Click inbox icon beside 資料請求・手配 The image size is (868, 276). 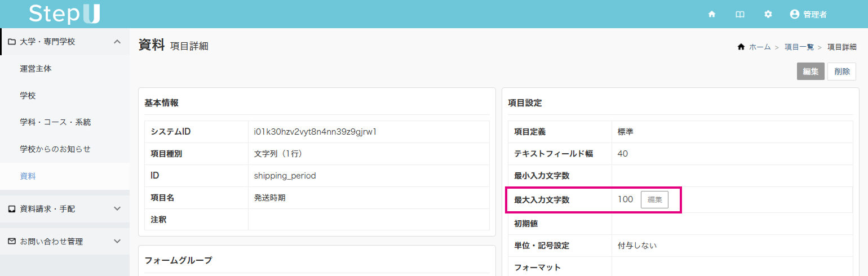click(x=11, y=209)
